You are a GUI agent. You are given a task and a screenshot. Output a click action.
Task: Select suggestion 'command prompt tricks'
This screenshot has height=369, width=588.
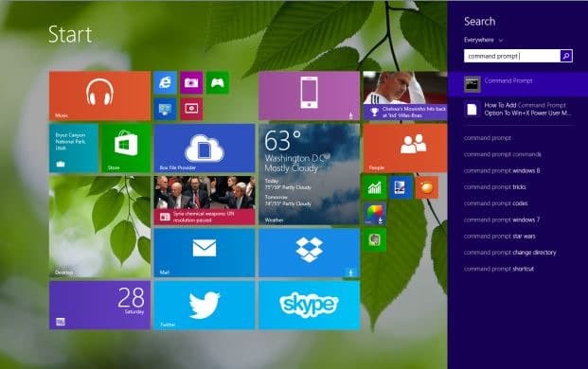494,187
